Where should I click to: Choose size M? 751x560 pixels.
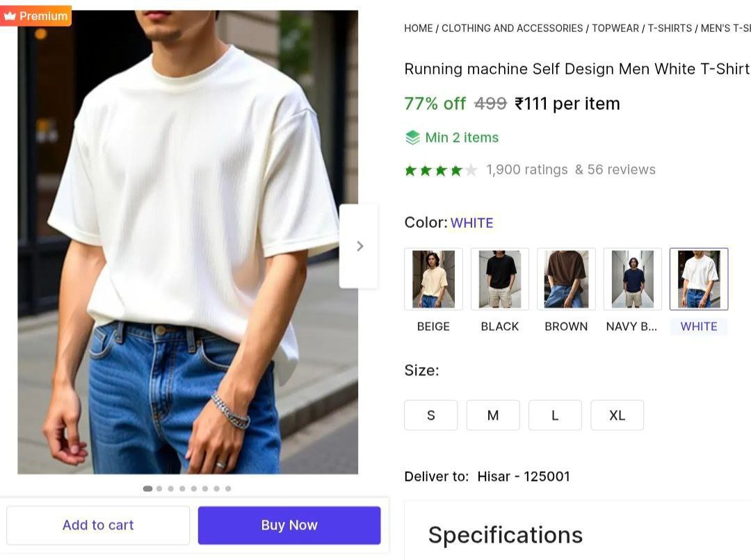click(x=492, y=415)
